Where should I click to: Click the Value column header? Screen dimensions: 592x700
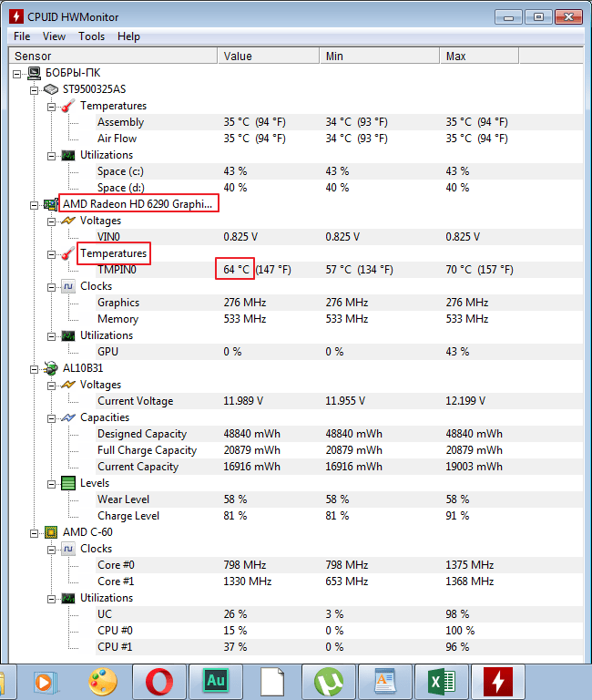pos(269,57)
